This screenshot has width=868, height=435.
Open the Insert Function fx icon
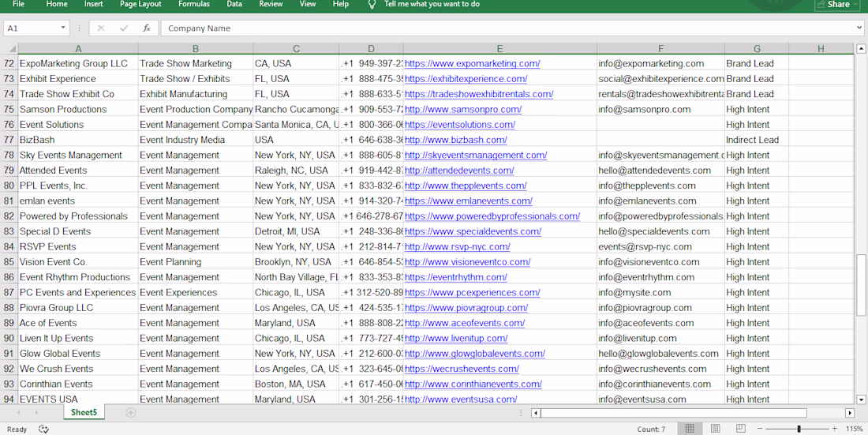pyautogui.click(x=147, y=28)
